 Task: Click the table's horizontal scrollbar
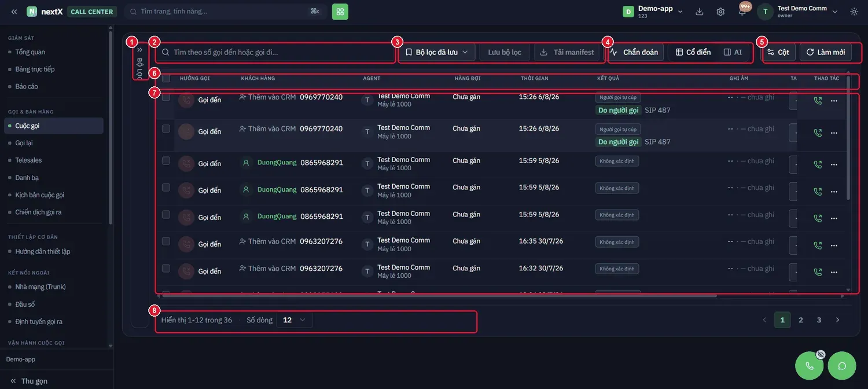[x=439, y=295]
